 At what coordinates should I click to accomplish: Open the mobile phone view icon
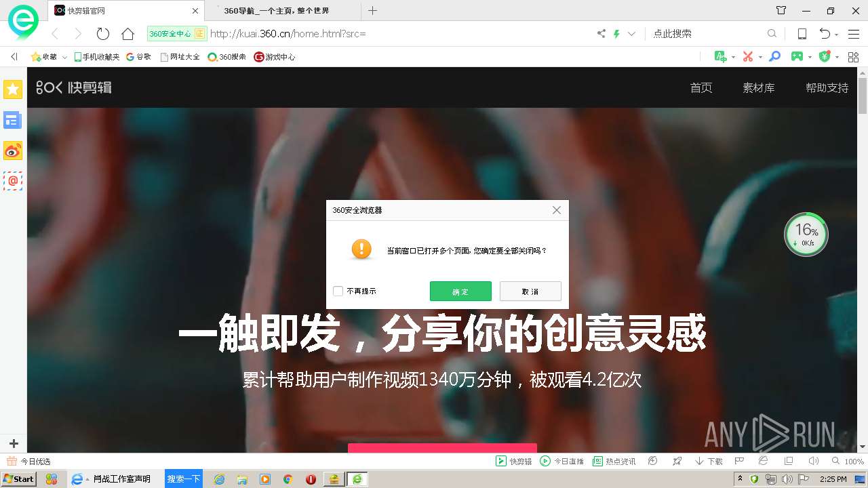click(x=802, y=34)
